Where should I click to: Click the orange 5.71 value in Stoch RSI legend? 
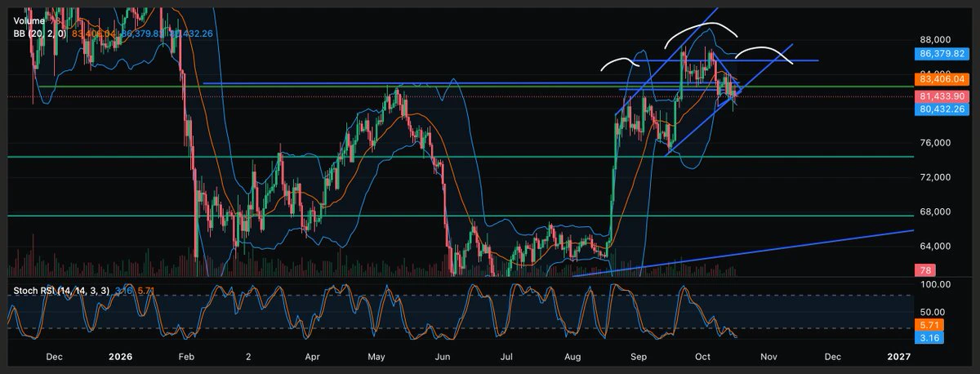click(145, 291)
